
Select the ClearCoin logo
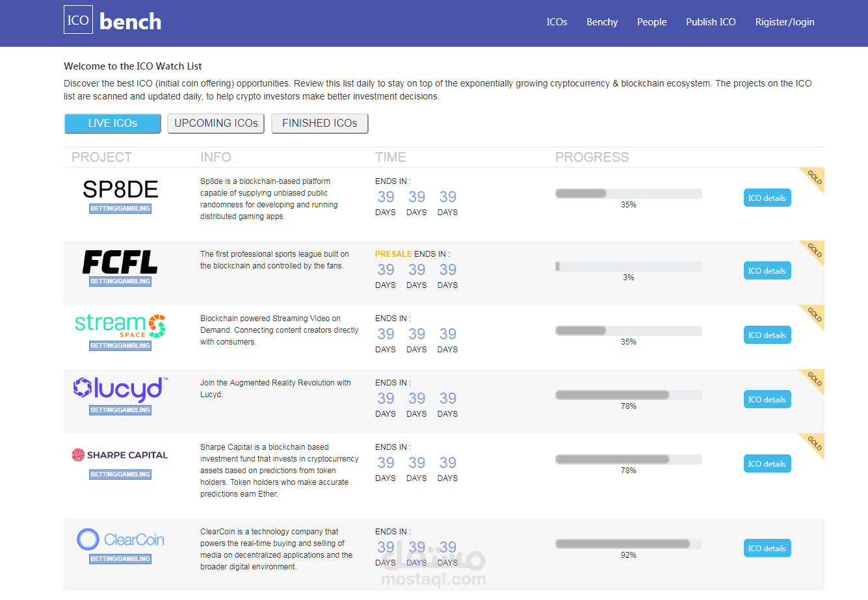pyautogui.click(x=120, y=539)
